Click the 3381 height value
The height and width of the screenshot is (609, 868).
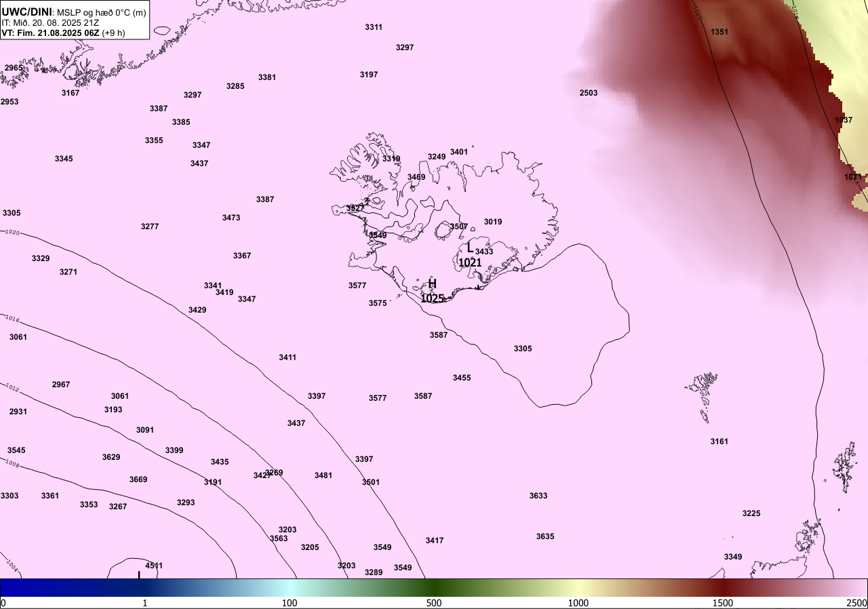(267, 77)
